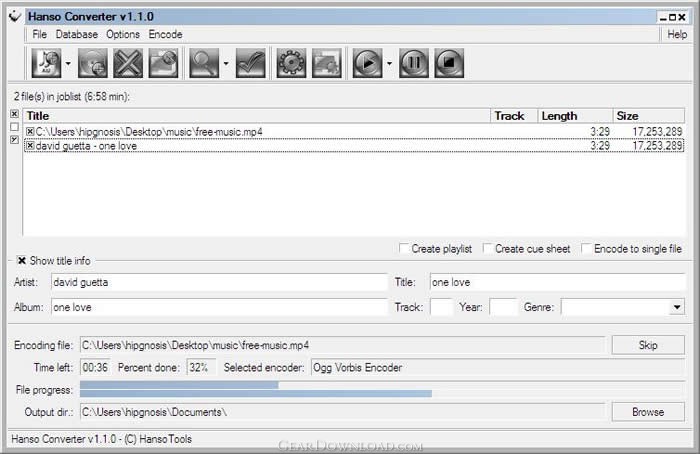Click the folder icon in the toolbar
The width and height of the screenshot is (700, 454).
click(x=163, y=63)
